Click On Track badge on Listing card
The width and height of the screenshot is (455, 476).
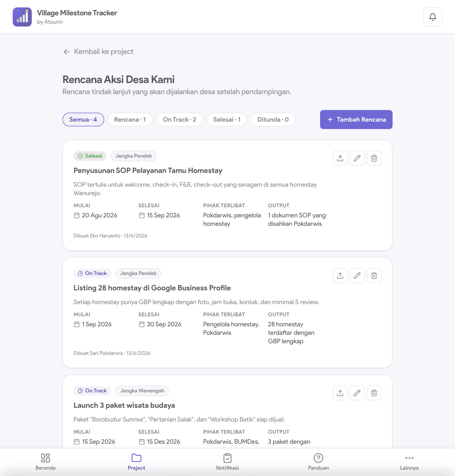point(92,273)
